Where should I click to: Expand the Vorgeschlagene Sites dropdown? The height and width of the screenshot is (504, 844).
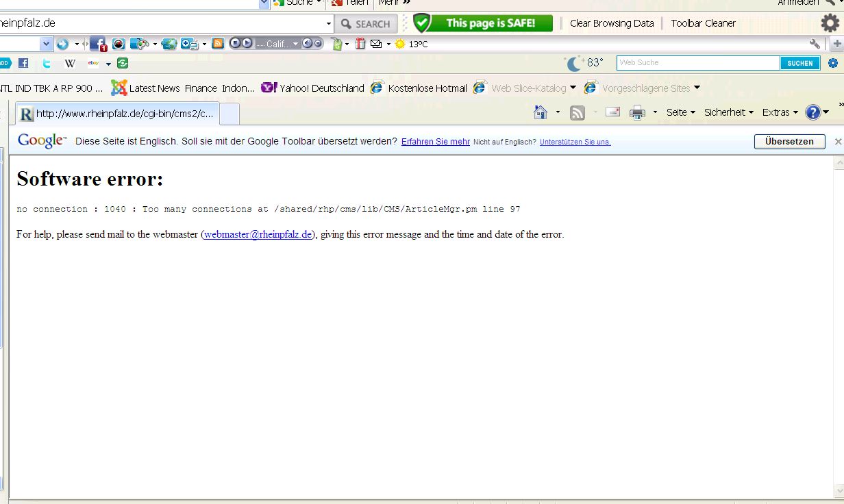pyautogui.click(x=697, y=88)
